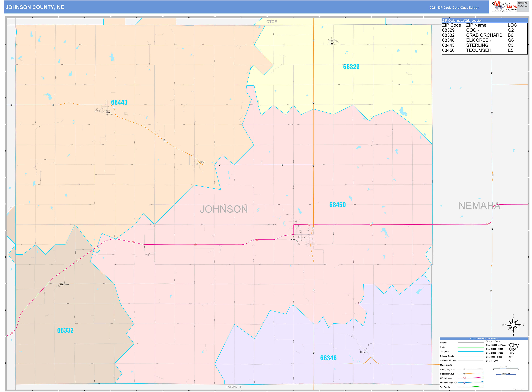Image resolution: width=532 pixels, height=392 pixels.
Task: Click the Tecumseh town marker on the map
Action: [297, 240]
